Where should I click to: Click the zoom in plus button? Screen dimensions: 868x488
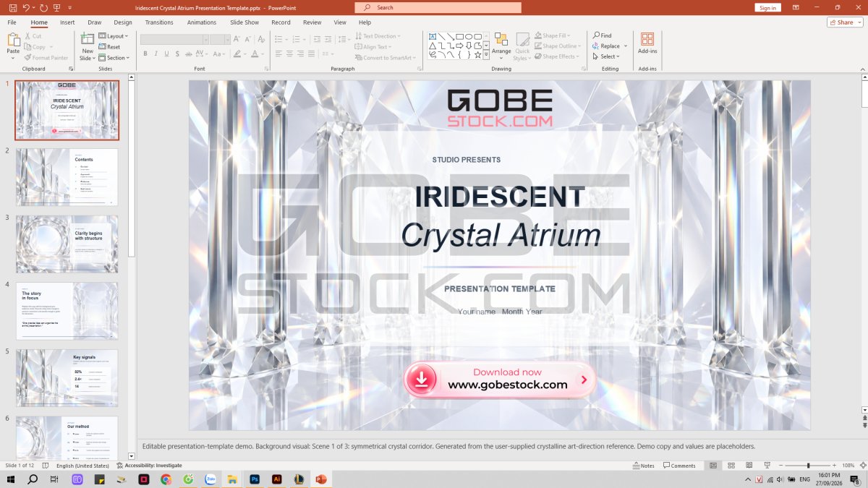pos(835,466)
